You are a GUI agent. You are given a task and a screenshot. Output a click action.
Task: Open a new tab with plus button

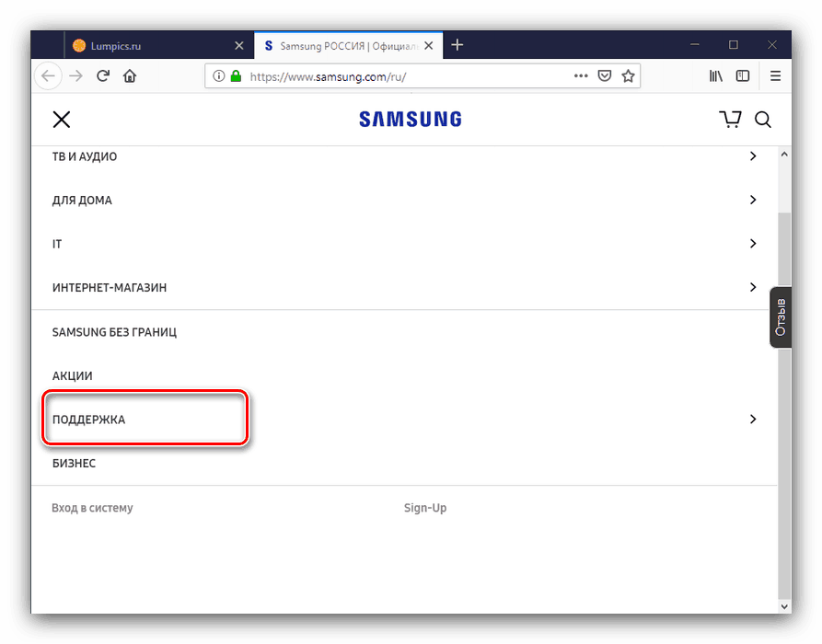point(457,45)
